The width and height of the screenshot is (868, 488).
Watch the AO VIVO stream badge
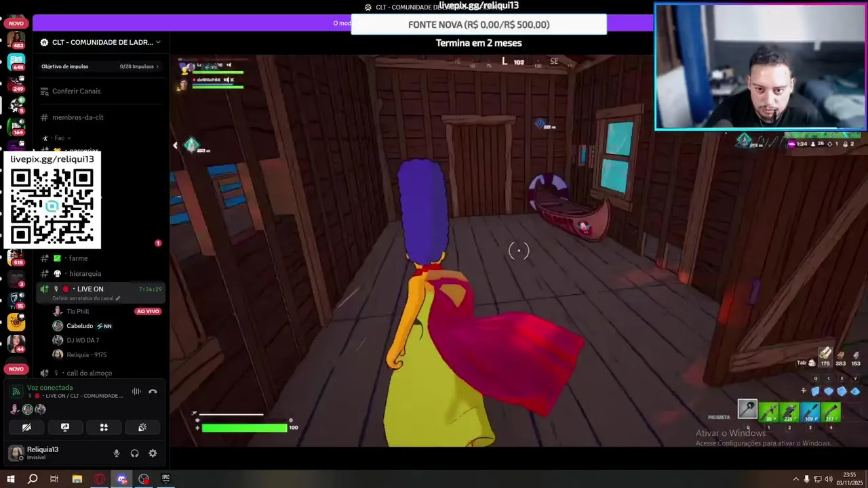(147, 311)
